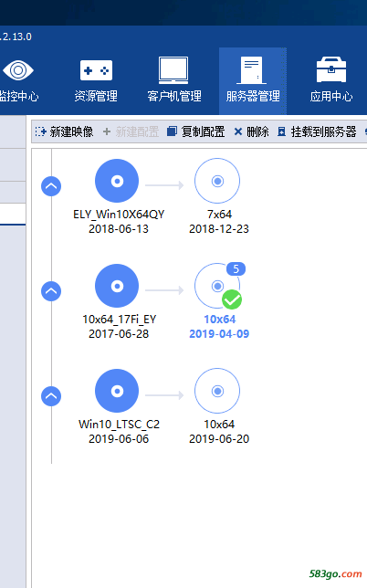Switch to 服务器管理 tab label

pyautogui.click(x=253, y=97)
